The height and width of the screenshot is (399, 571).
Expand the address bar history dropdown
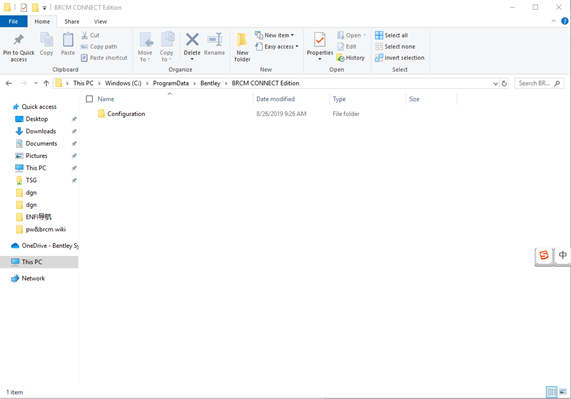coord(495,83)
